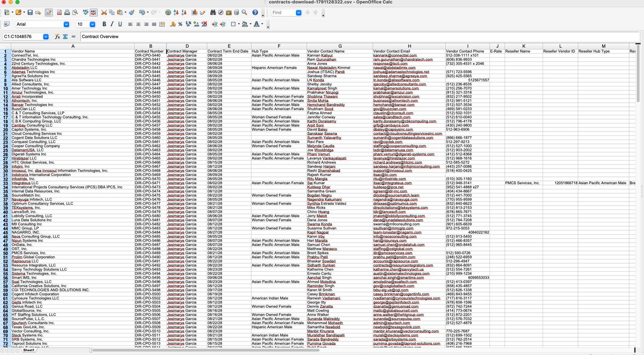Open the Function Wizard icon
This screenshot has height=355, width=644.
click(x=57, y=37)
